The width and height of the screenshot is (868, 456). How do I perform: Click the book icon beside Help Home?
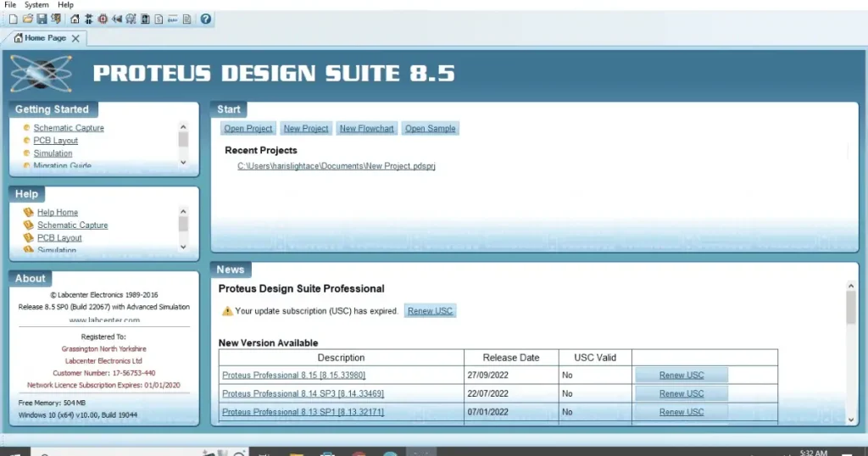point(28,212)
